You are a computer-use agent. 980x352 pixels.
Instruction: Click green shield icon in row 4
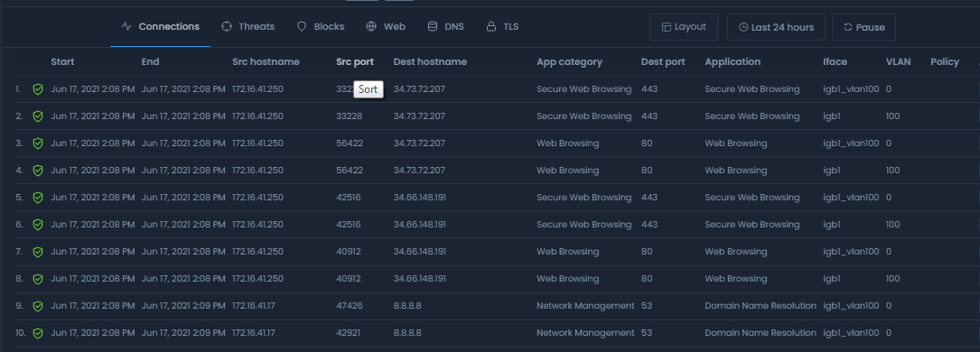pyautogui.click(x=38, y=171)
